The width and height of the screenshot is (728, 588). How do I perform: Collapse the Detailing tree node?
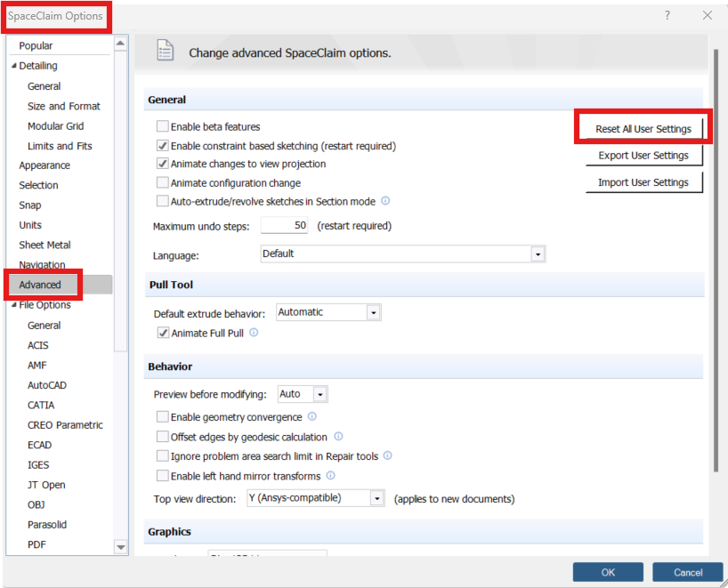click(x=13, y=66)
